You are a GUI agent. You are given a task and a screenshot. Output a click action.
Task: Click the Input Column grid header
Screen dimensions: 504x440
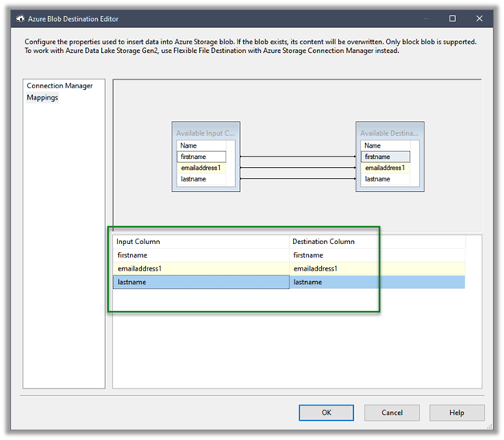201,242
